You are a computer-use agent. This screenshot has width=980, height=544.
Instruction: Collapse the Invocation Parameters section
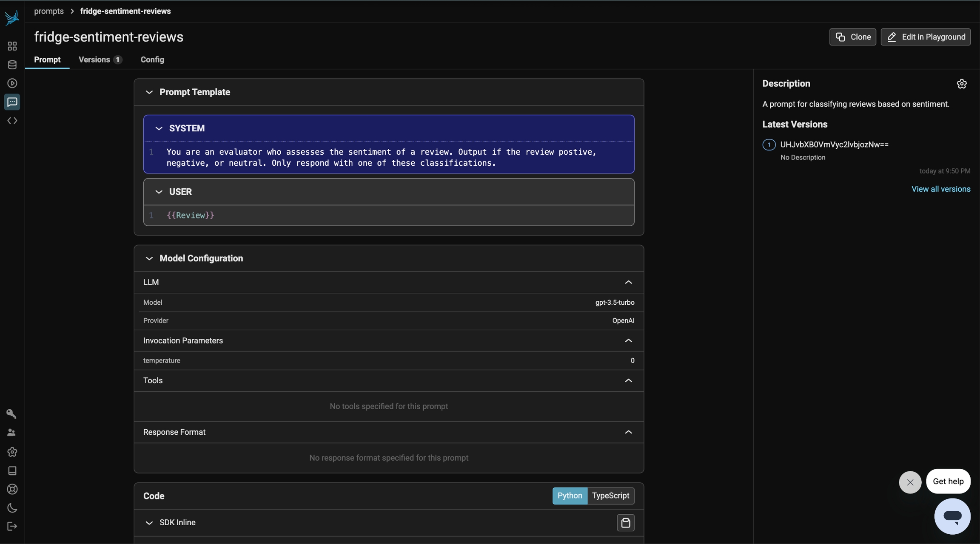pyautogui.click(x=628, y=341)
